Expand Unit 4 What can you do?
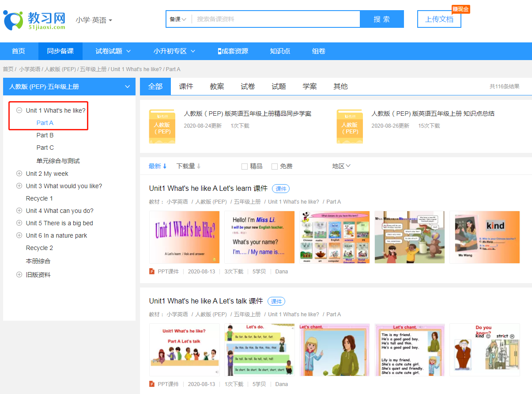 [x=19, y=211]
